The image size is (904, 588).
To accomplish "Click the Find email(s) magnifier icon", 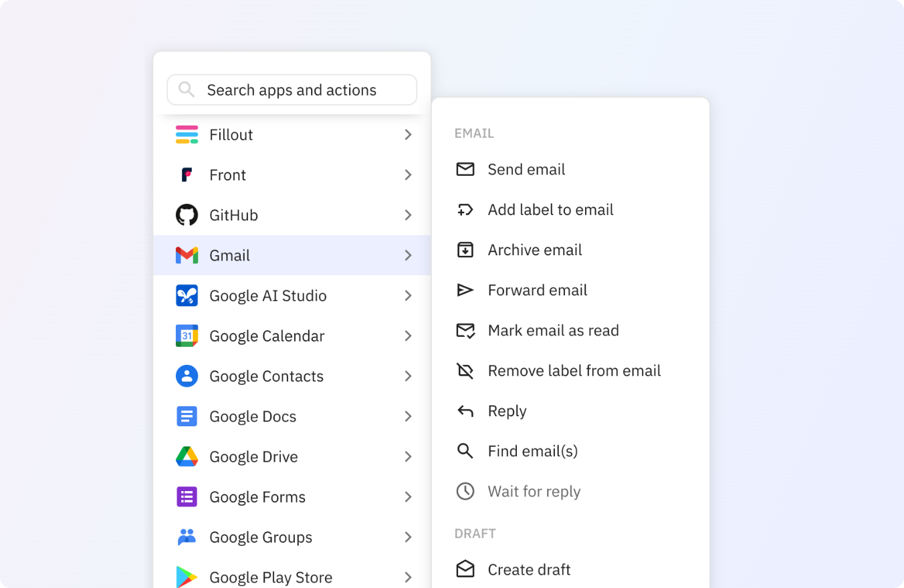I will pyautogui.click(x=465, y=451).
